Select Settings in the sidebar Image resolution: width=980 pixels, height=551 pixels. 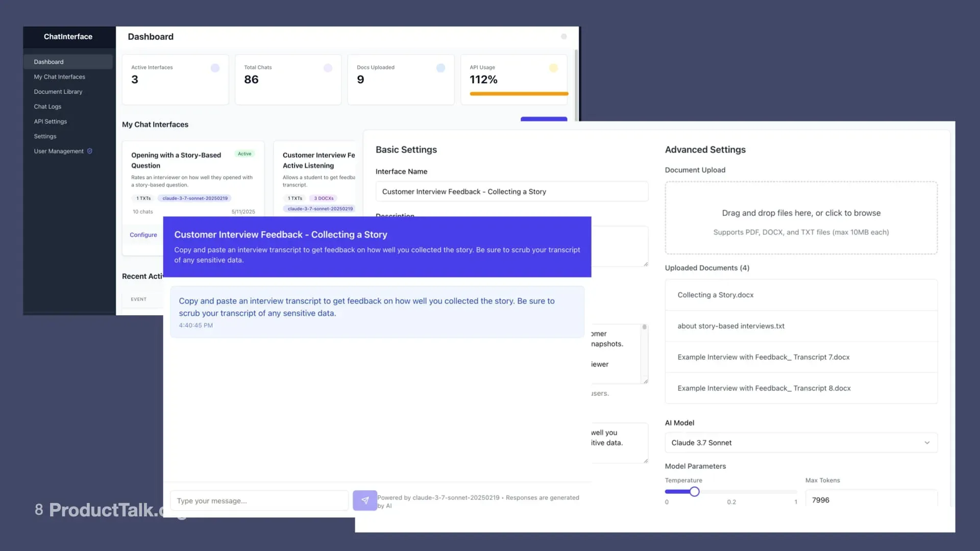(45, 136)
